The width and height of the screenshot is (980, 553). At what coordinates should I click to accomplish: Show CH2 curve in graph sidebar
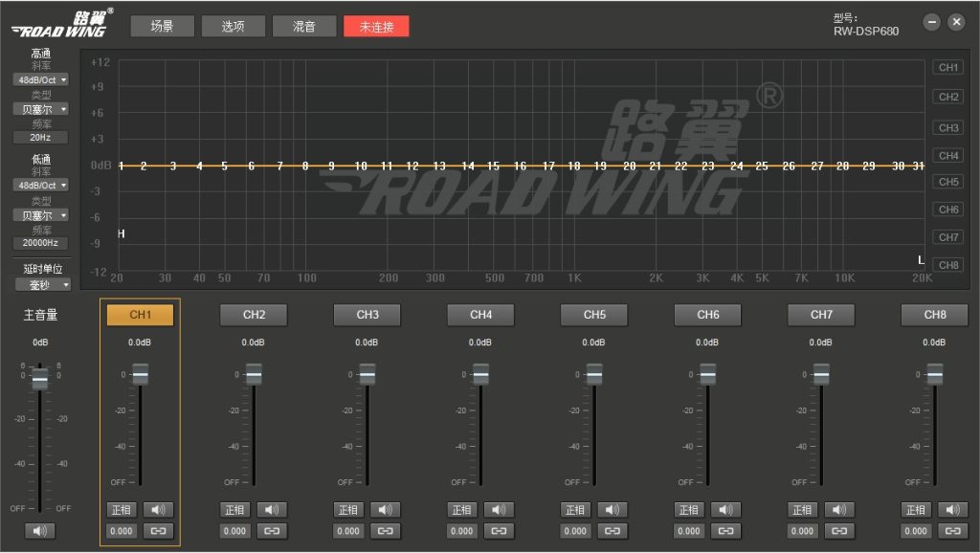[x=948, y=97]
